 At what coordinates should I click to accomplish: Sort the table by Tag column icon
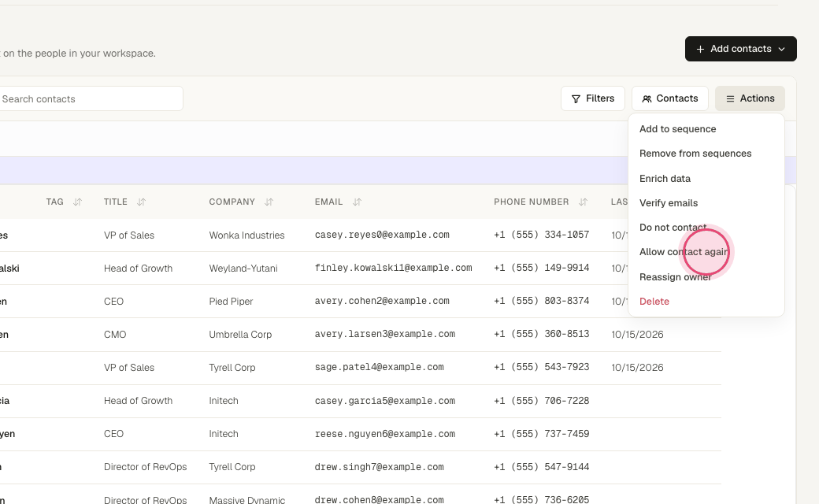point(77,202)
